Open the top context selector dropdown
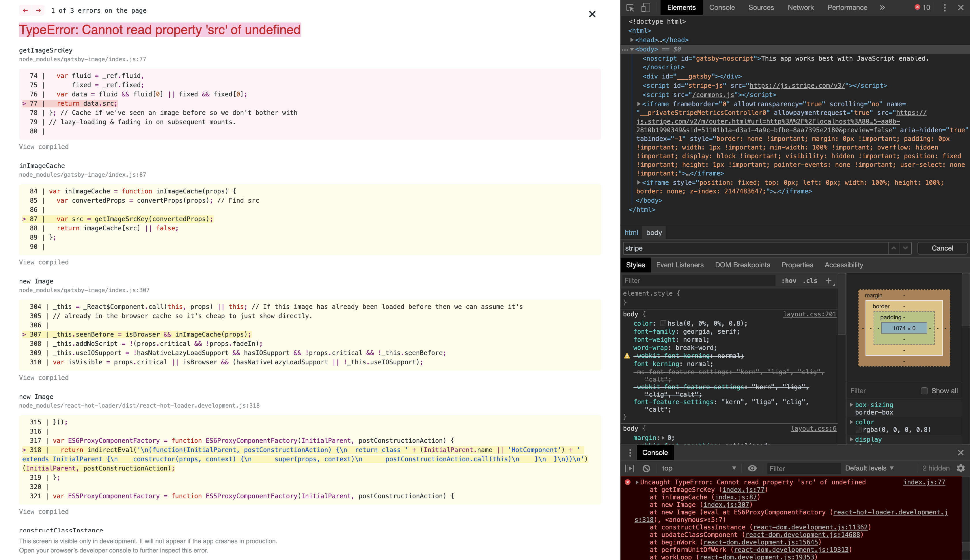970x560 pixels. 698,468
